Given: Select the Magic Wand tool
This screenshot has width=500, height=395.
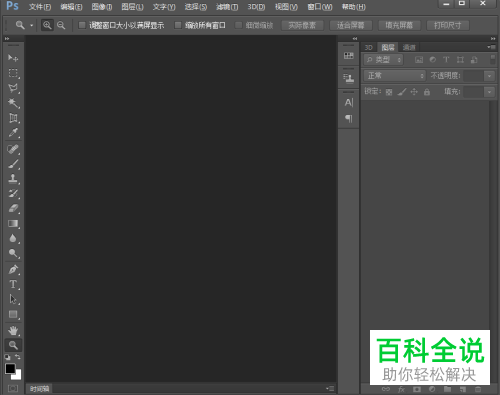Looking at the screenshot, I should (13, 103).
